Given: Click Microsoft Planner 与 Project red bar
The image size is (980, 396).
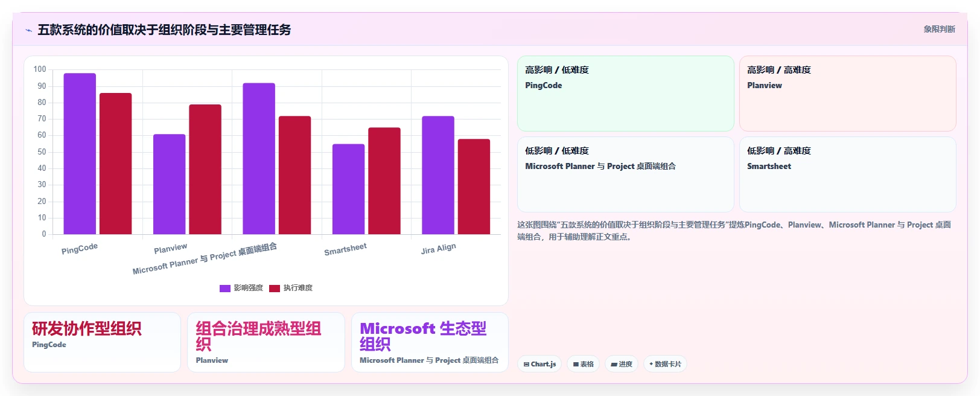Looking at the screenshot, I should click(294, 175).
